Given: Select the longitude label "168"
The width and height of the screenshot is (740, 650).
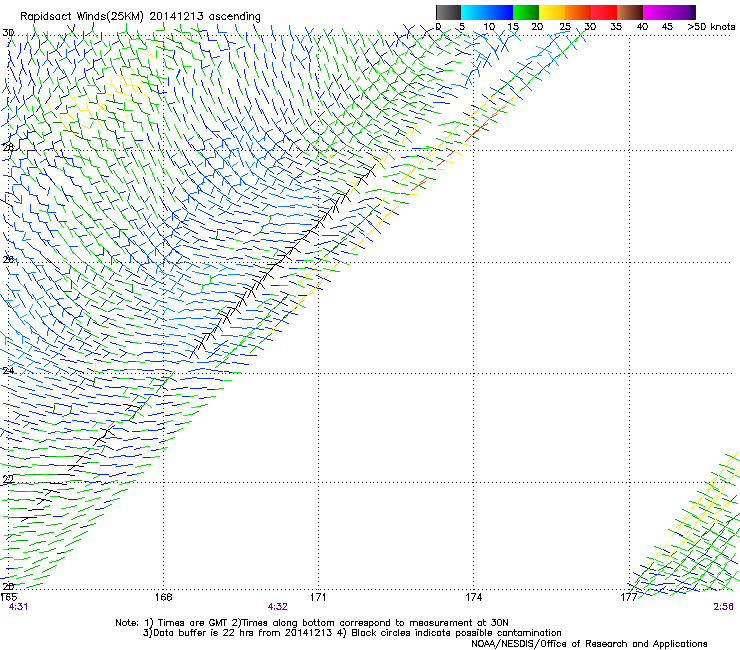Looking at the screenshot, I should tap(164, 597).
